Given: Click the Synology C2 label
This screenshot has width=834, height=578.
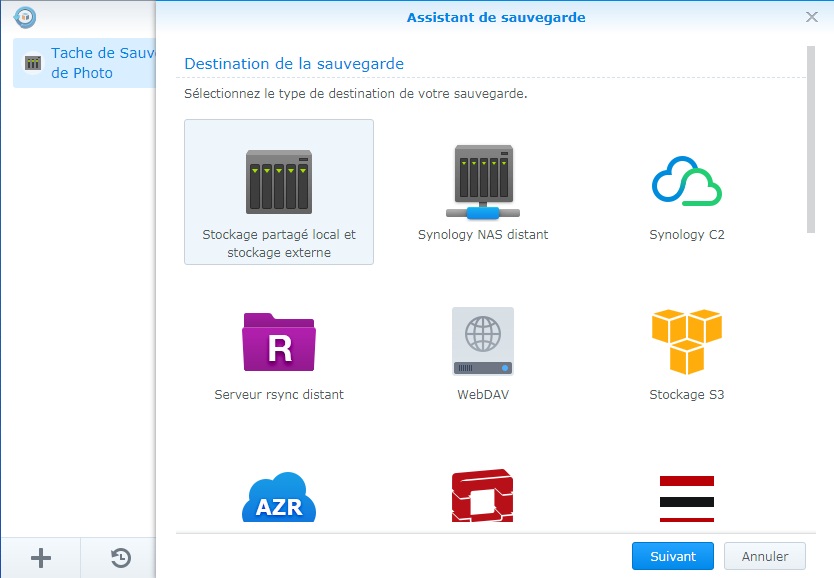Looking at the screenshot, I should tap(687, 234).
